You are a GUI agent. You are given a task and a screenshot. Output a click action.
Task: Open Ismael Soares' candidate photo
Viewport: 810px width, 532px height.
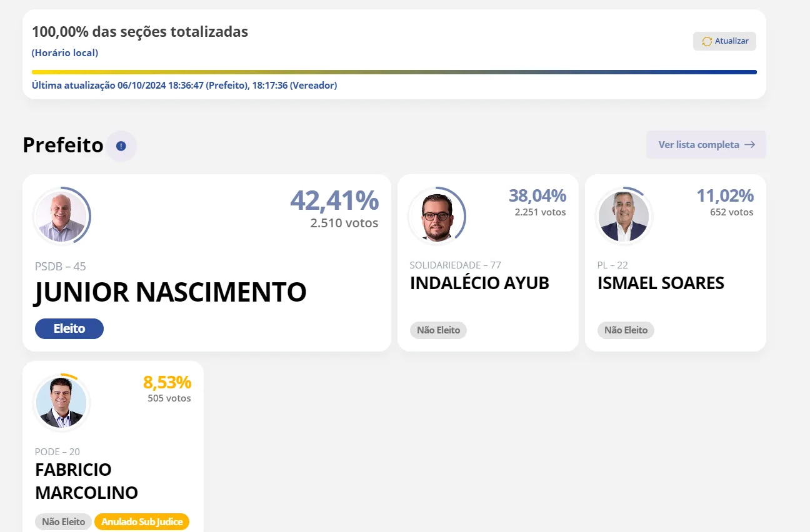(624, 216)
